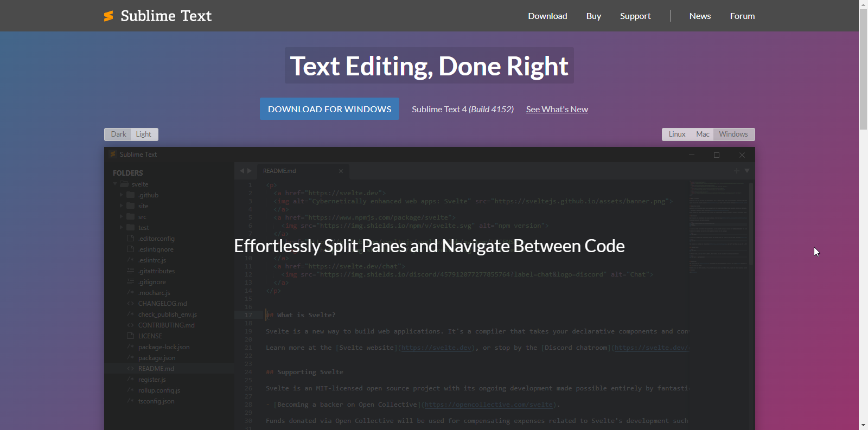Viewport: 868px width, 430px height.
Task: Click the browser scroll up arrow
Action: (x=863, y=4)
